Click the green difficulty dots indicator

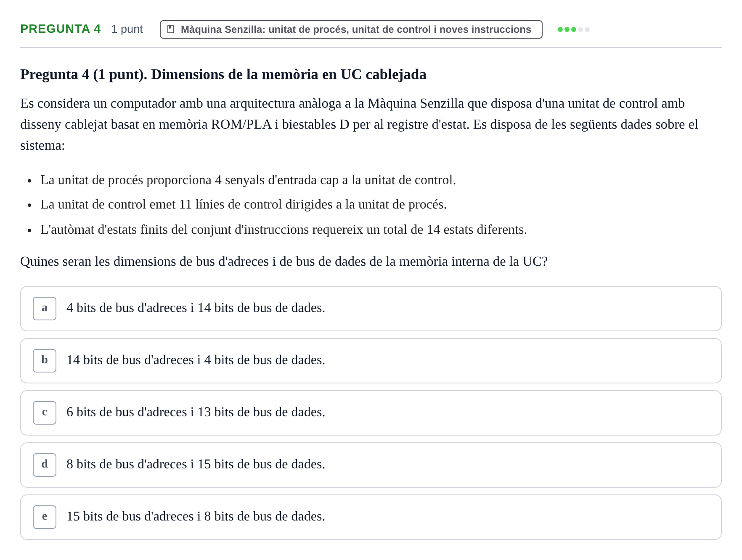point(573,29)
